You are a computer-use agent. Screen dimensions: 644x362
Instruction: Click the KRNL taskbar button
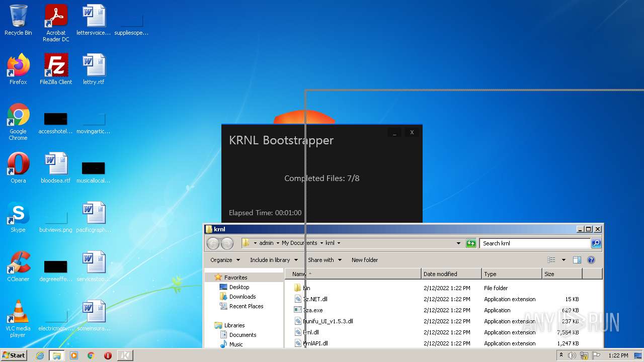(x=125, y=355)
